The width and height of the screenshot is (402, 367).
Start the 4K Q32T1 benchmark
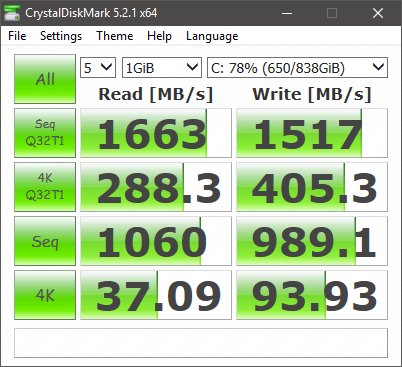[45, 187]
